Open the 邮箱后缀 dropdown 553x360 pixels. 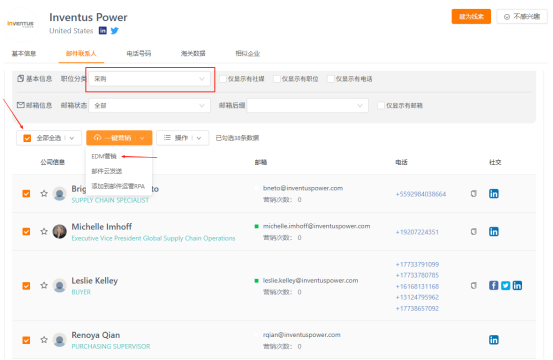pos(308,105)
